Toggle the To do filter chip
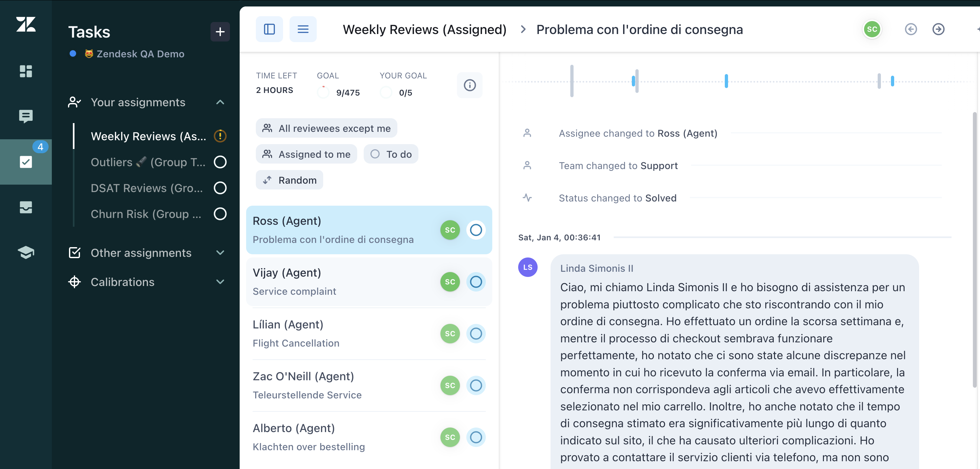 point(391,154)
